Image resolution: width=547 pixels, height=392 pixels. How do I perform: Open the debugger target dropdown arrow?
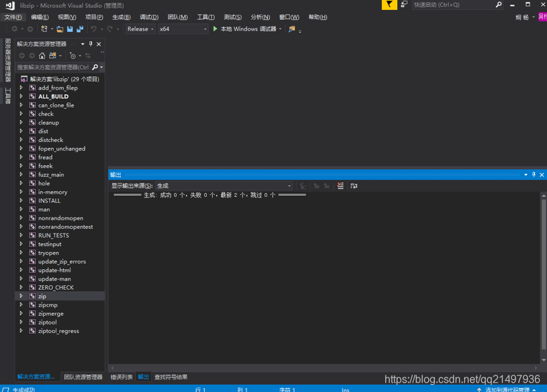click(x=280, y=29)
